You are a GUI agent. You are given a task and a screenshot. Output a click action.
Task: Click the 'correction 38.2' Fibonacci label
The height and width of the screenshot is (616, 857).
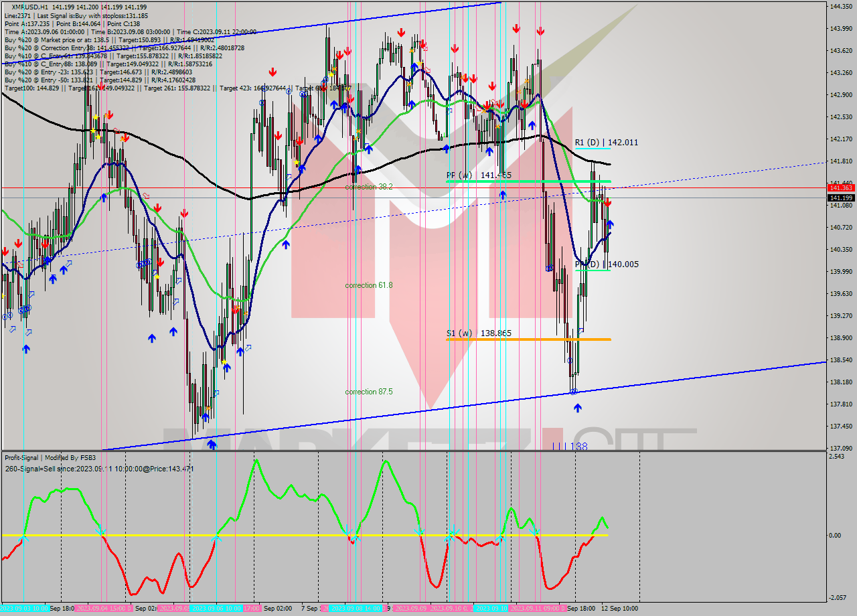[x=369, y=187]
